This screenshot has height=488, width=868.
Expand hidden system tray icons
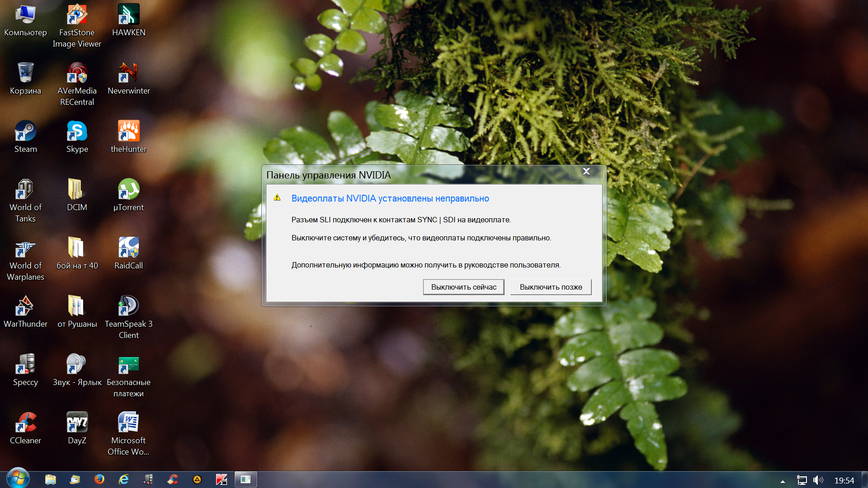pyautogui.click(x=783, y=481)
